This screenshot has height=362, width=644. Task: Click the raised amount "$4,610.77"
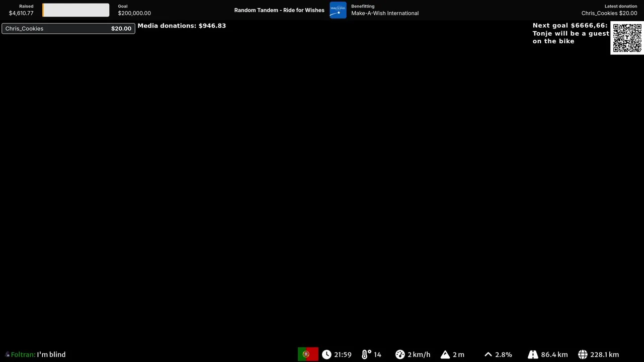pyautogui.click(x=21, y=13)
